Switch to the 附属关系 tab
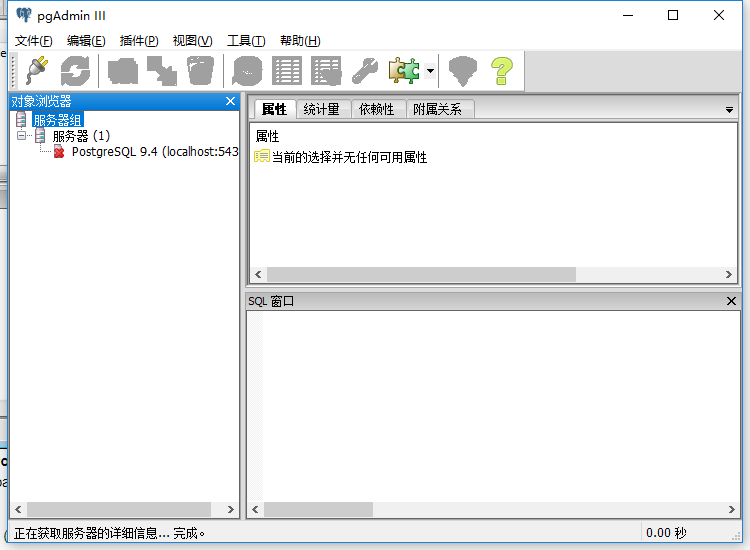Image resolution: width=750 pixels, height=550 pixels. click(x=438, y=109)
